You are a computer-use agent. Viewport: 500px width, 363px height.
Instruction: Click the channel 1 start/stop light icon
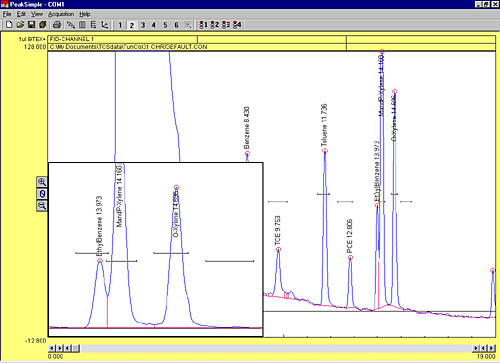point(203,25)
